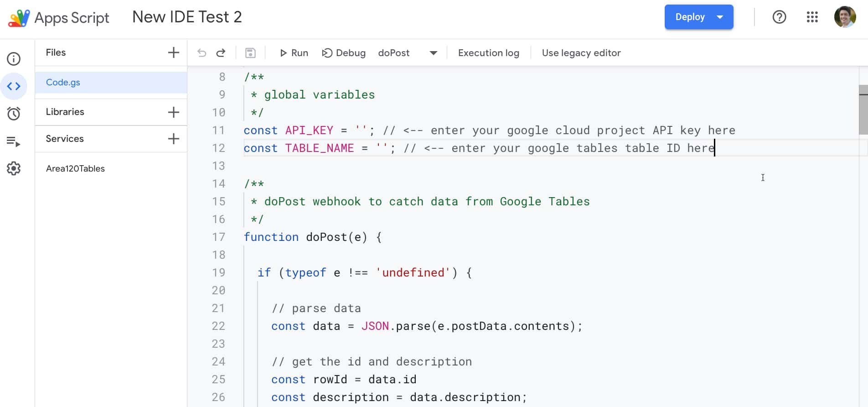
Task: Open the Overview info icon in sidebar
Action: (x=14, y=59)
